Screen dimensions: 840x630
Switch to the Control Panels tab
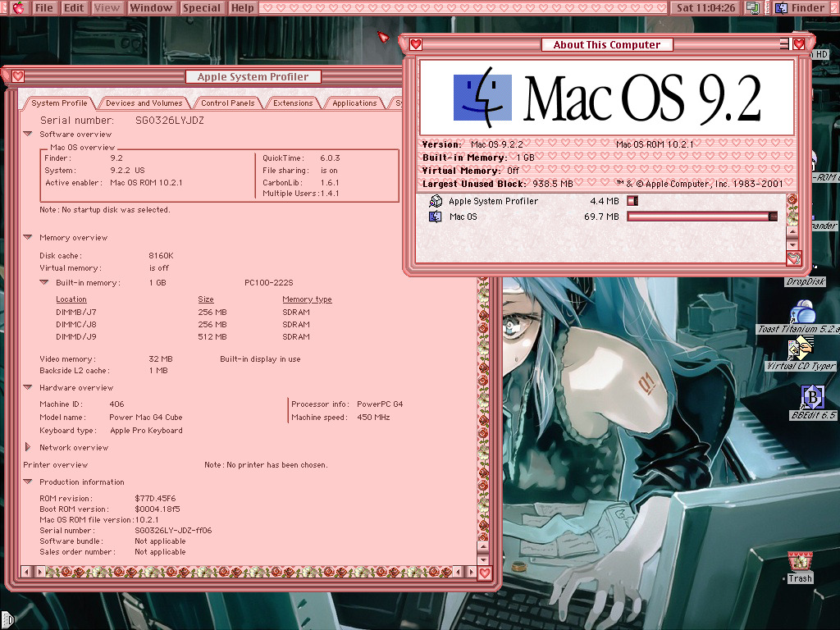pos(228,103)
